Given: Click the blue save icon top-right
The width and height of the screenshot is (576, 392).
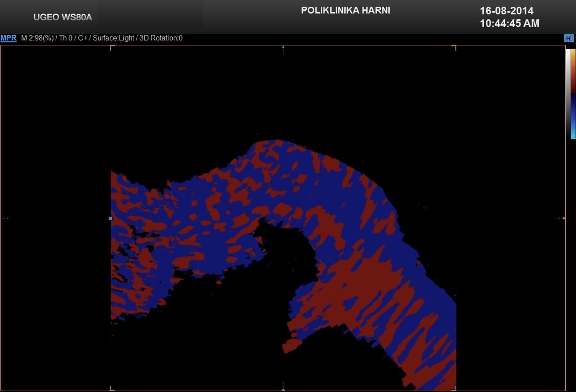Looking at the screenshot, I should pos(569,38).
